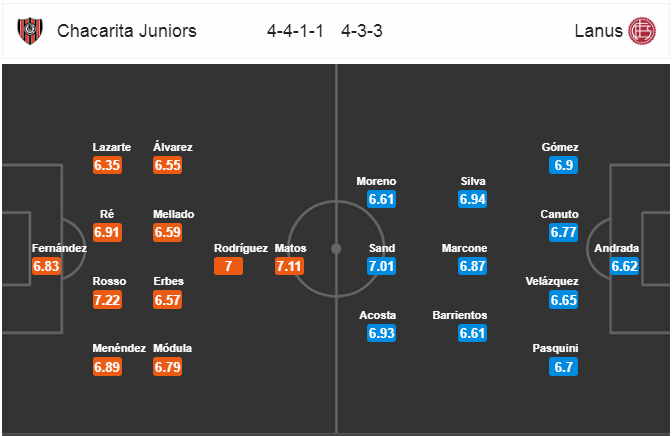Select Matos' 7.11 rating badge
The width and height of the screenshot is (672, 436).
pos(289,266)
